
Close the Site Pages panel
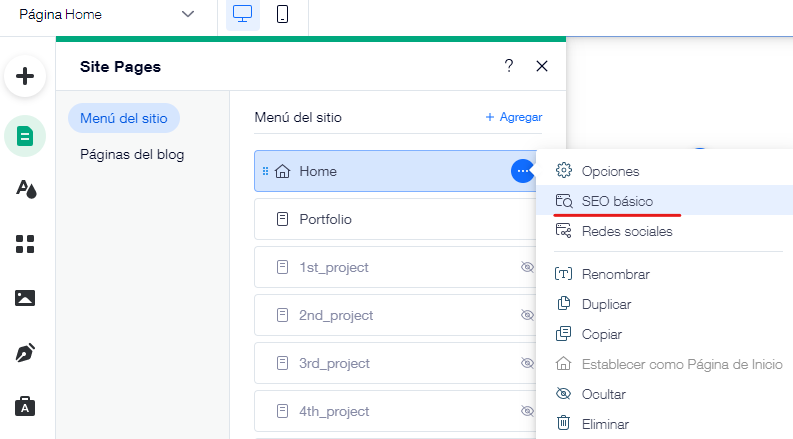542,66
